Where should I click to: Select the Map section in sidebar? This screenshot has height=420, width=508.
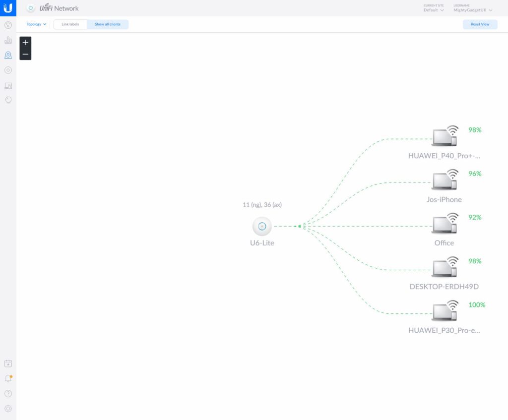tap(8, 55)
